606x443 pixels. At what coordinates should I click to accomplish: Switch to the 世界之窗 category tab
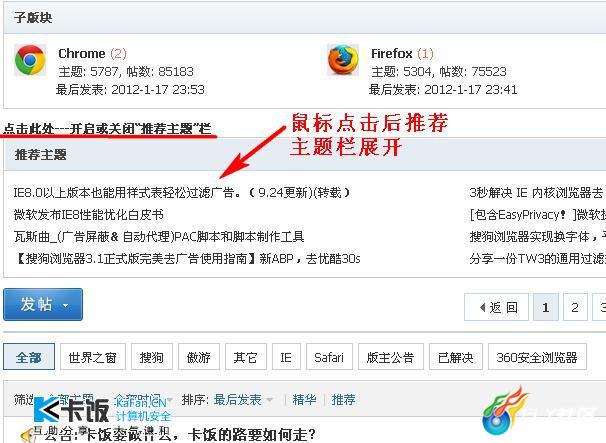point(93,357)
